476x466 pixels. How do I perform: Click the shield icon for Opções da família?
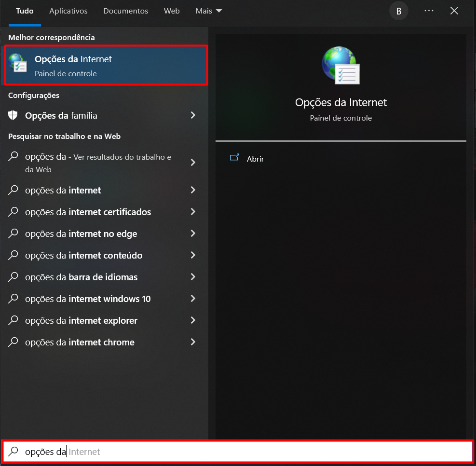[13, 115]
